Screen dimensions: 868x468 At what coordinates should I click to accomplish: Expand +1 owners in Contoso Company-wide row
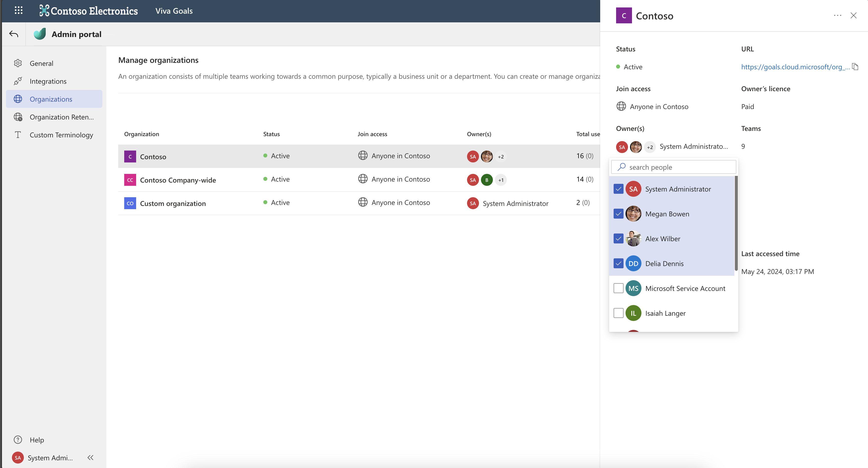501,180
